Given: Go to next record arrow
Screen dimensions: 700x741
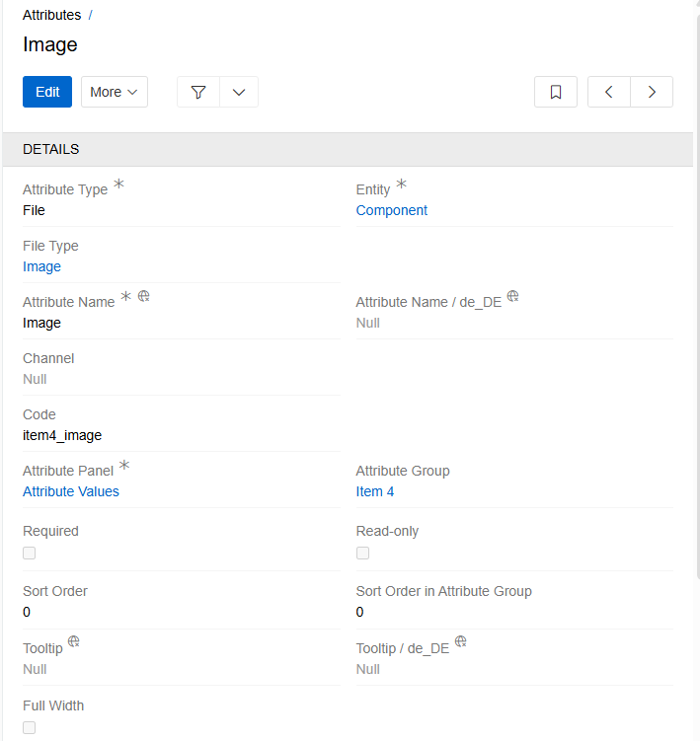Looking at the screenshot, I should point(652,92).
